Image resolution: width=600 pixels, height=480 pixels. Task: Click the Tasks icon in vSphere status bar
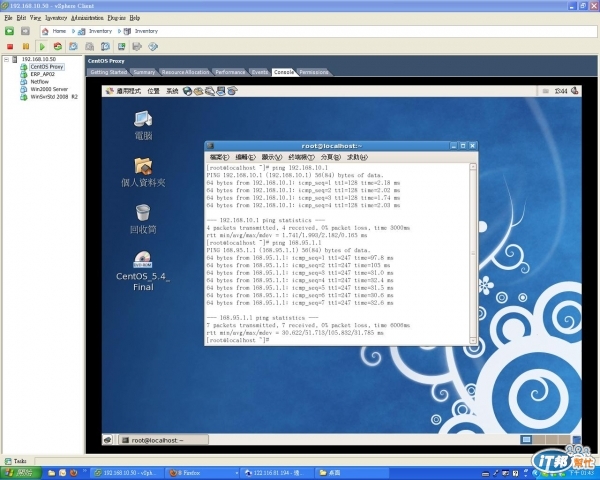pyautogui.click(x=8, y=461)
